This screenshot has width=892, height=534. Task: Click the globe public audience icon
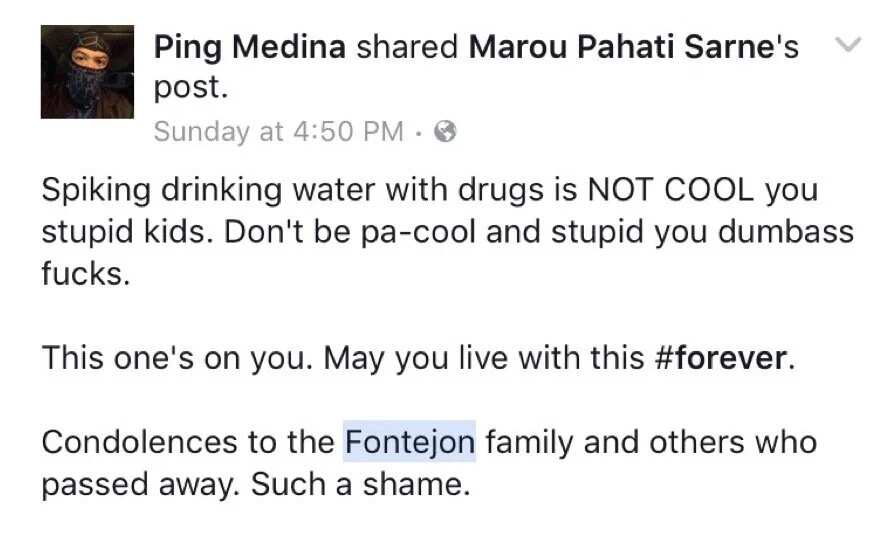click(x=445, y=131)
